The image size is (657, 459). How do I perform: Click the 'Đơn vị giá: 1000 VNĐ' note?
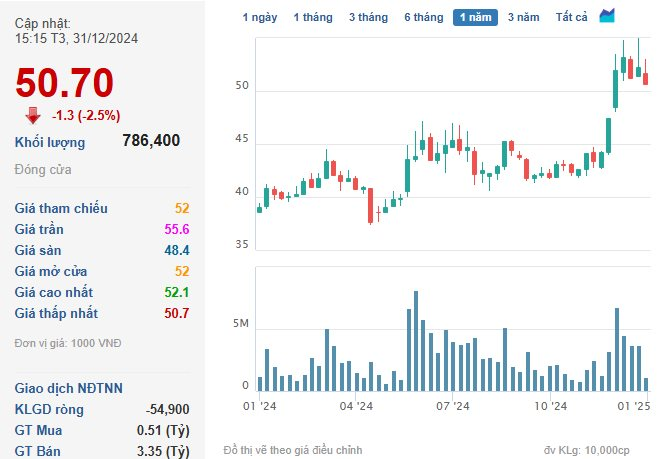tap(68, 343)
